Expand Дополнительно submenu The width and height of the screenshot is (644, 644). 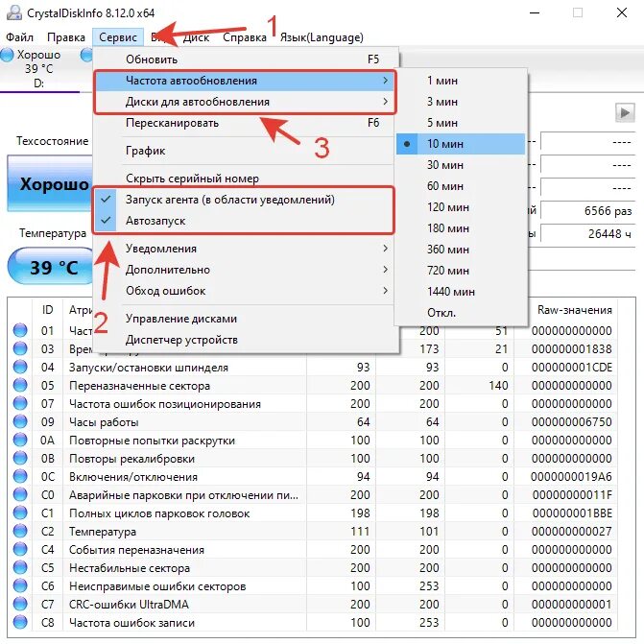[245, 270]
